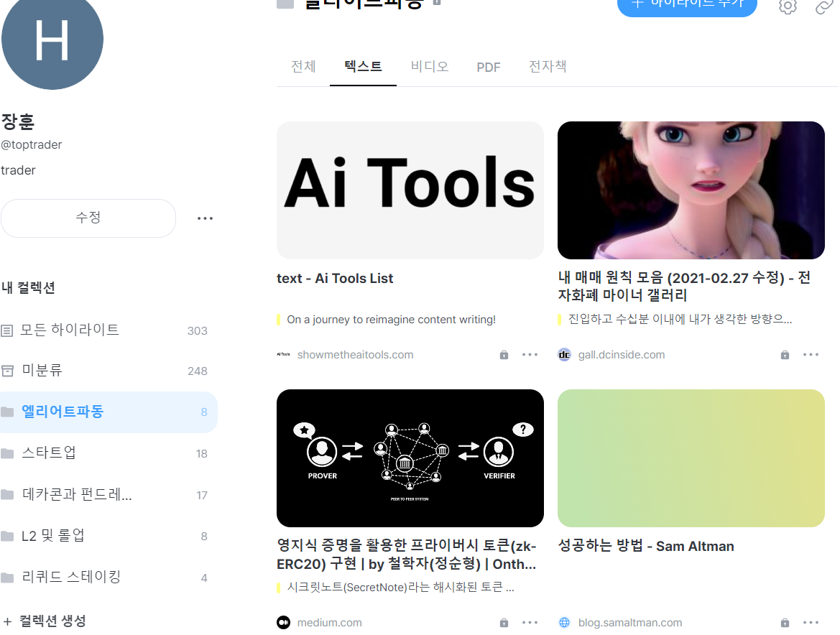This screenshot has height=635, width=840.
Task: Click the Prover Verifier diagram thumbnail
Action: (410, 458)
